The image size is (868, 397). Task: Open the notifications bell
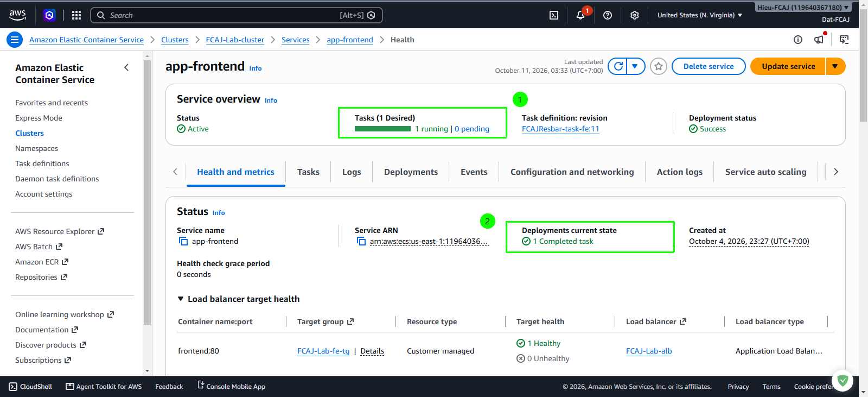click(x=580, y=15)
